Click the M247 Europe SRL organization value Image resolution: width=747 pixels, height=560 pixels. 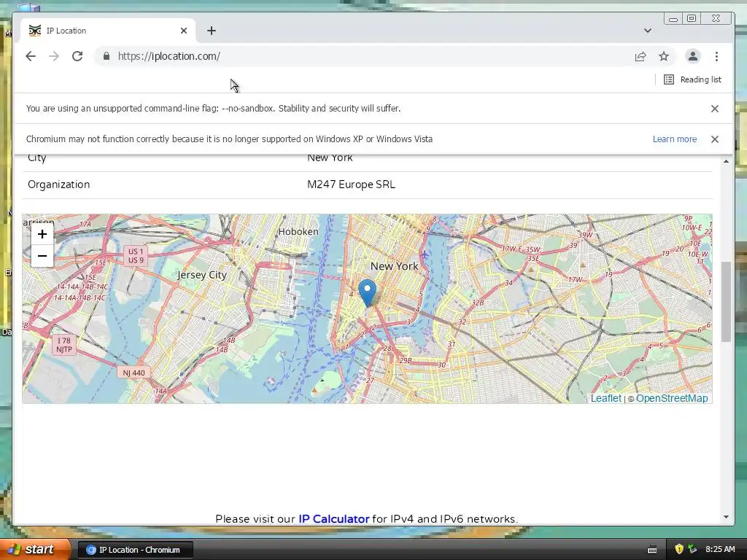tap(351, 184)
